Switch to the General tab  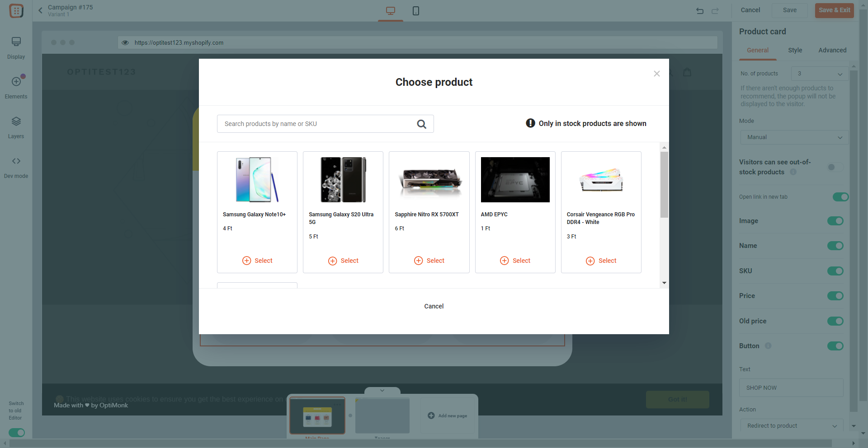(x=758, y=50)
